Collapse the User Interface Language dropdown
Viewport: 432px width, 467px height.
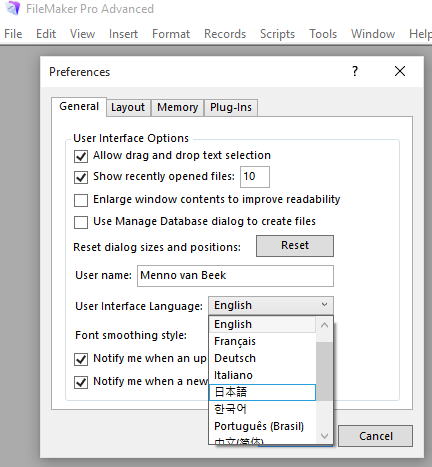pyautogui.click(x=271, y=305)
